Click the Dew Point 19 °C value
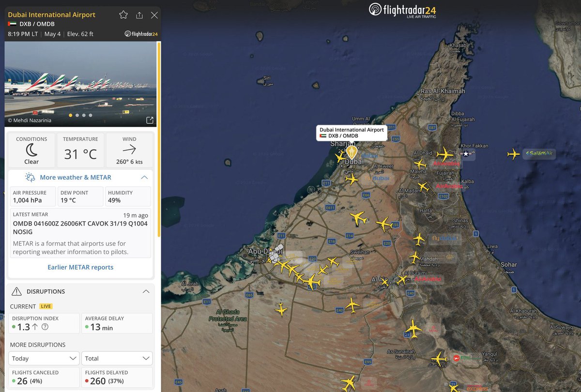Image resolution: width=581 pixels, height=392 pixels. (68, 200)
